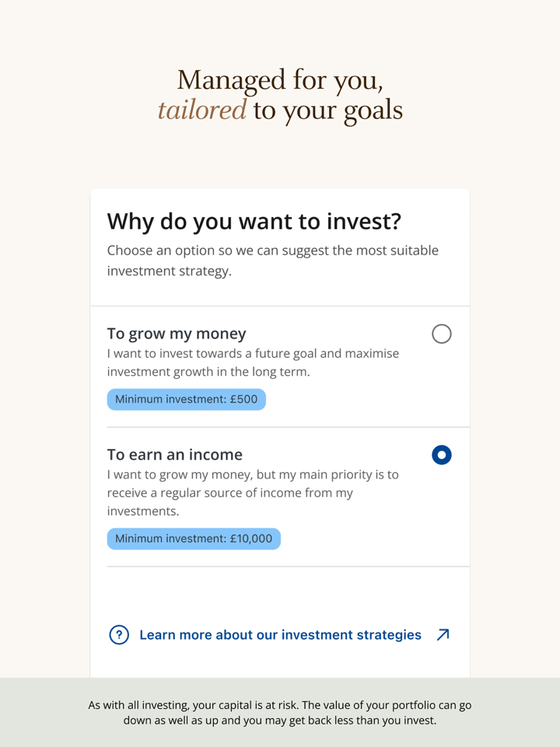Click "to your goals" in the headline

point(327,110)
